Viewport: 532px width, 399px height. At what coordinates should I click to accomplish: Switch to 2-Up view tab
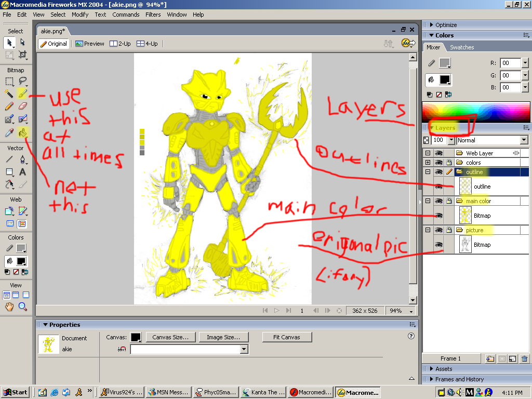pos(121,44)
